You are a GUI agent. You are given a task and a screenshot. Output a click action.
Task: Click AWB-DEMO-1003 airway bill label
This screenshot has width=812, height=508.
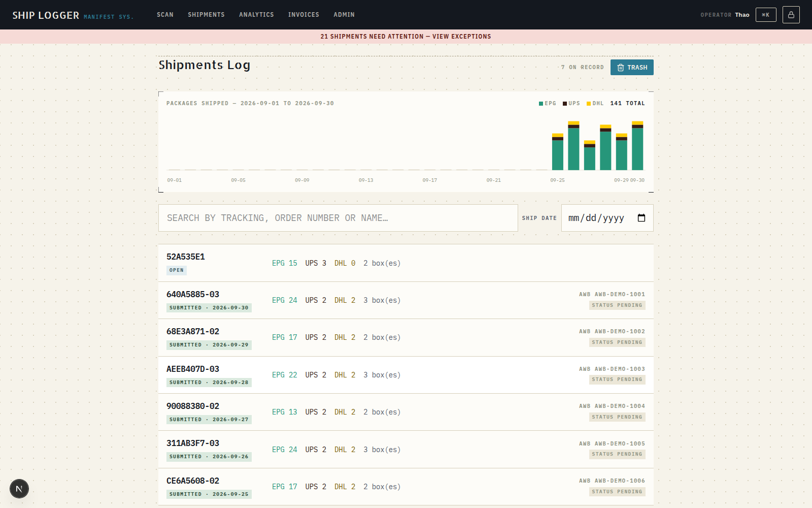612,369
